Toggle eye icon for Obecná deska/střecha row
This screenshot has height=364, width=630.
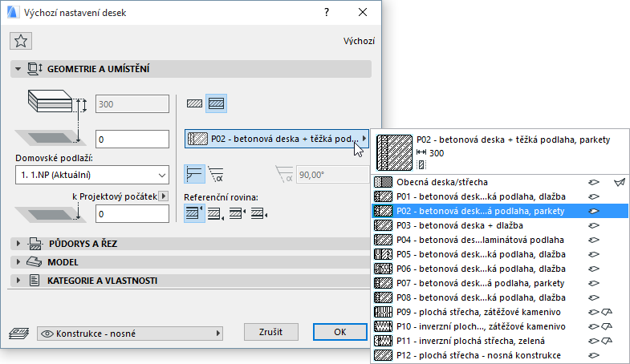(x=595, y=182)
